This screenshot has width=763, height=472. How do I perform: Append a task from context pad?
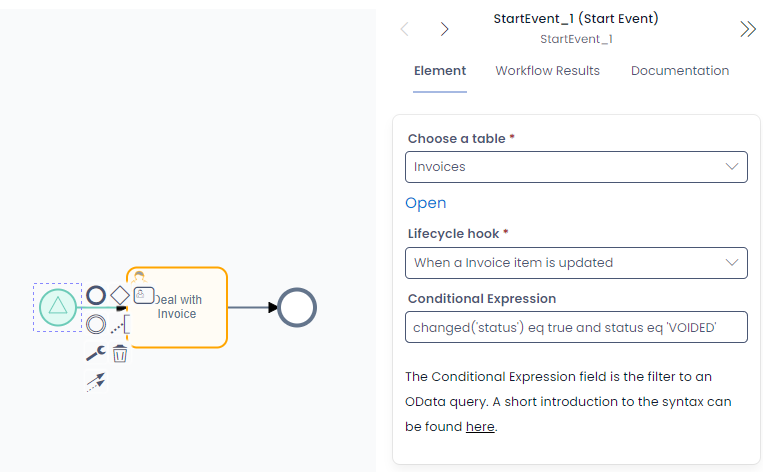(x=144, y=295)
